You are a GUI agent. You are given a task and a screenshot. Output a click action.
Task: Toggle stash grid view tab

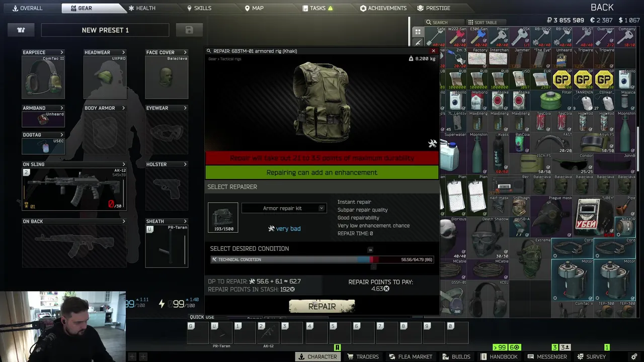[x=418, y=32]
